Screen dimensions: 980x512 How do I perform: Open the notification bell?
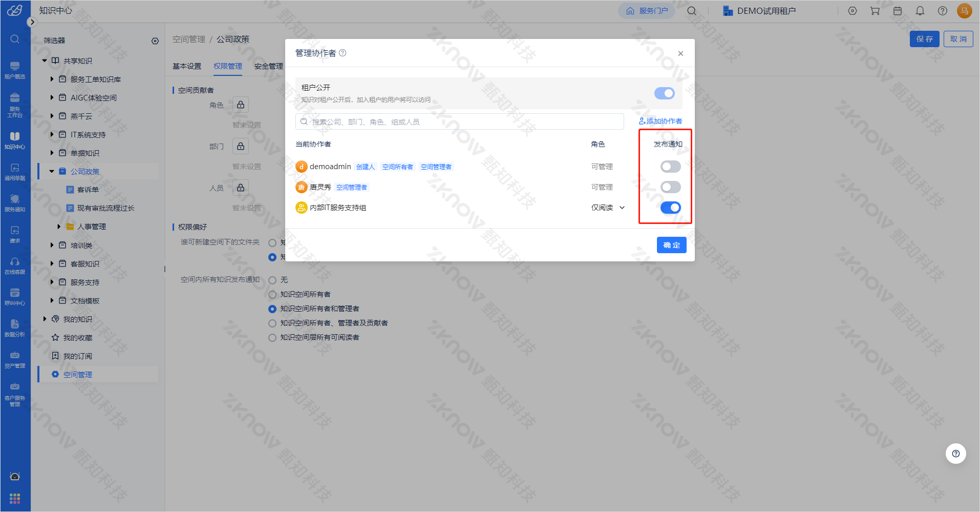click(x=920, y=11)
